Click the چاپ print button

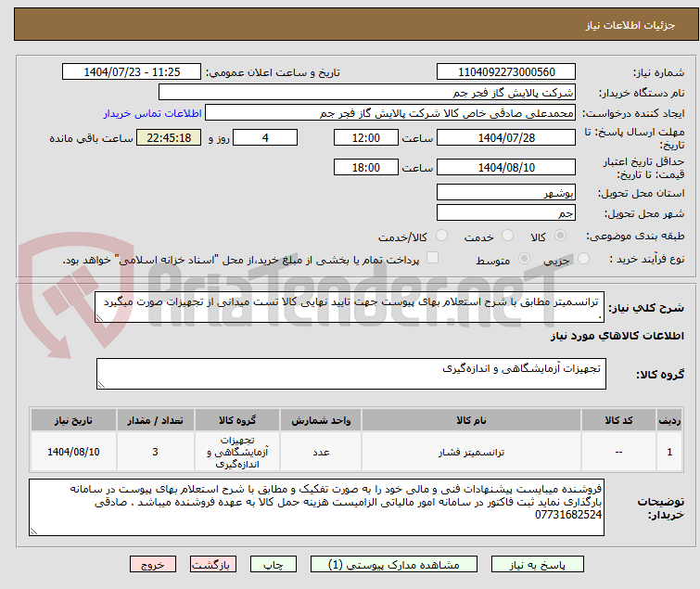click(x=274, y=565)
